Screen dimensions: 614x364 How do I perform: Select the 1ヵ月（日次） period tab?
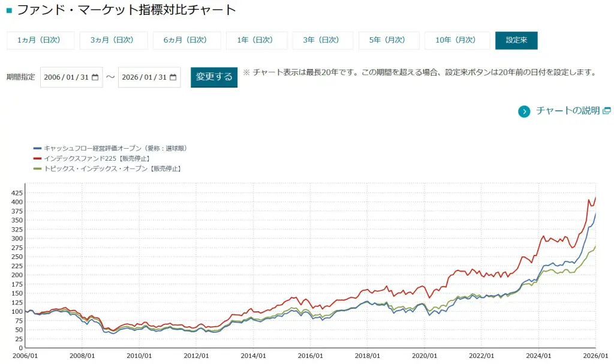[41, 40]
